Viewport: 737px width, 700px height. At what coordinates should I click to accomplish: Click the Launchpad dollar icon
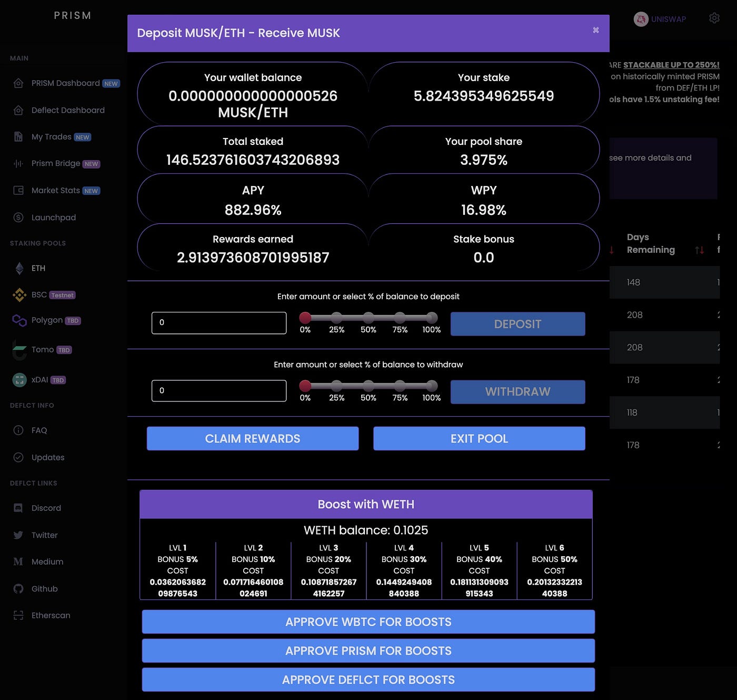(x=18, y=217)
